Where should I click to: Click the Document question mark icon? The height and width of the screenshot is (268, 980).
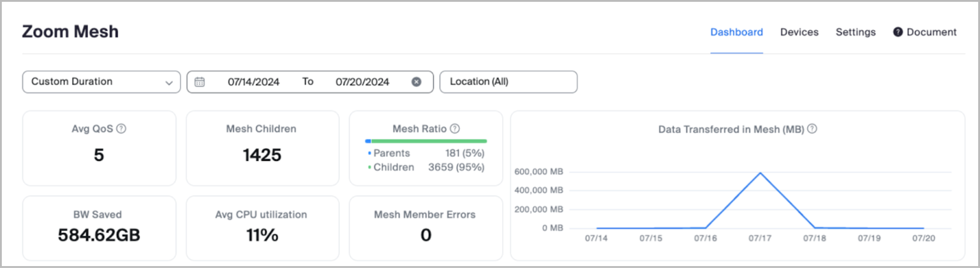(898, 32)
